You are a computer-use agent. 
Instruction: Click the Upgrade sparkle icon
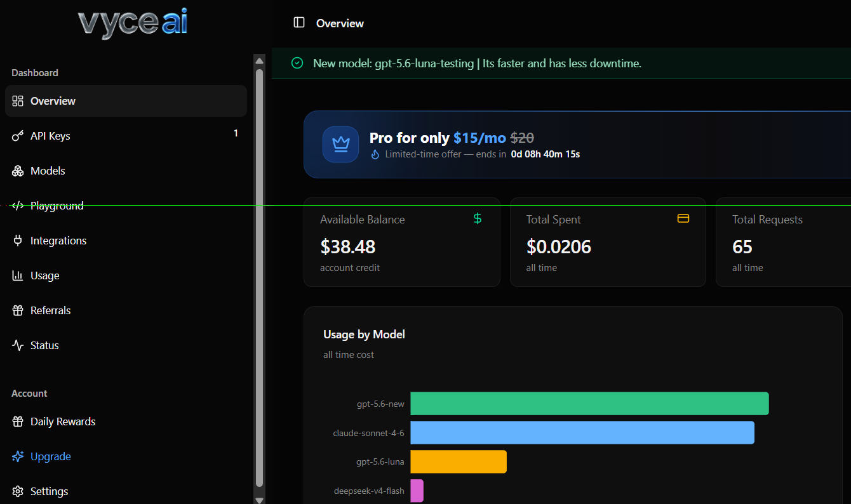point(18,456)
